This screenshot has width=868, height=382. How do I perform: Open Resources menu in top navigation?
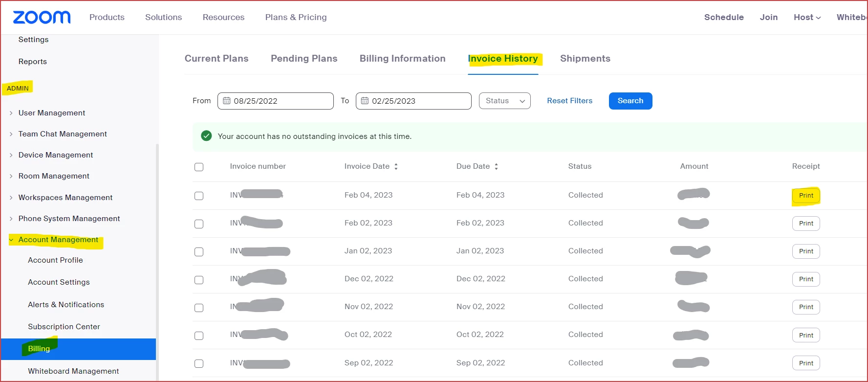coord(223,17)
